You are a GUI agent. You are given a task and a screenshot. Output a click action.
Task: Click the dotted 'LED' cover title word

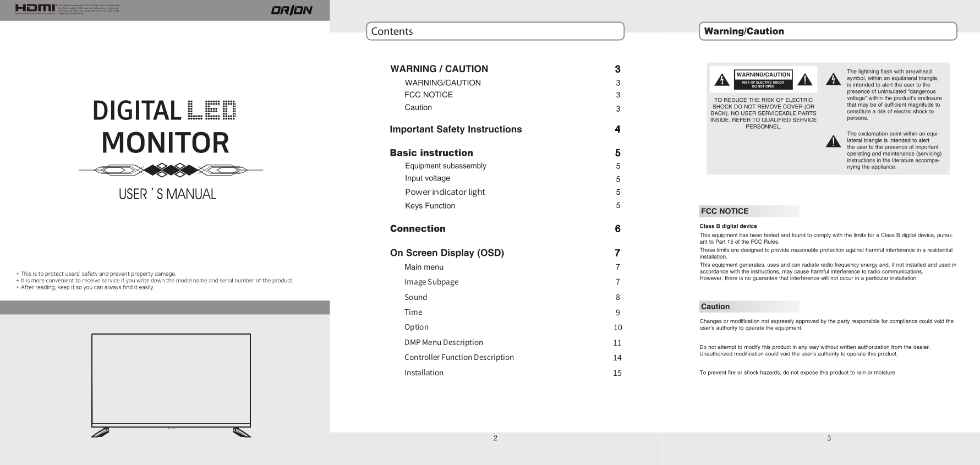212,110
